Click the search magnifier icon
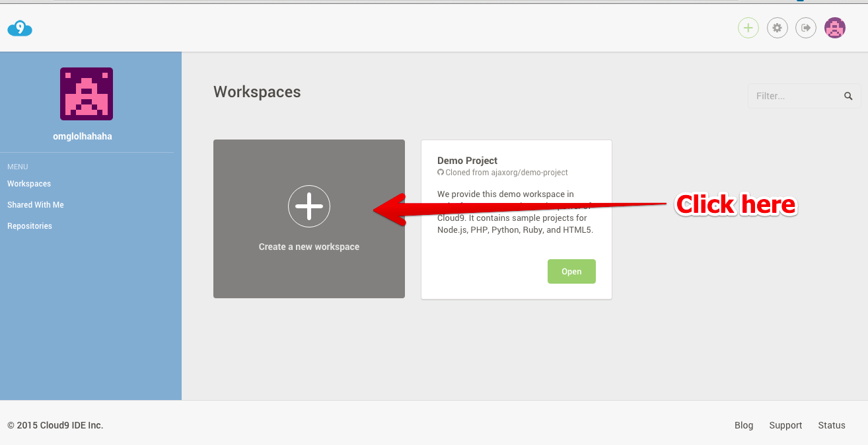Image resolution: width=868 pixels, height=445 pixels. click(x=848, y=96)
